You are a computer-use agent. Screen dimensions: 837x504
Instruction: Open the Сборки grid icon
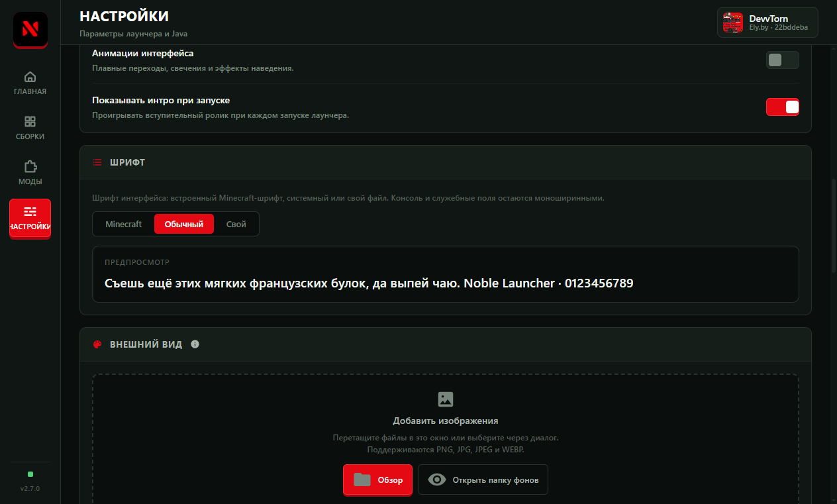point(30,122)
